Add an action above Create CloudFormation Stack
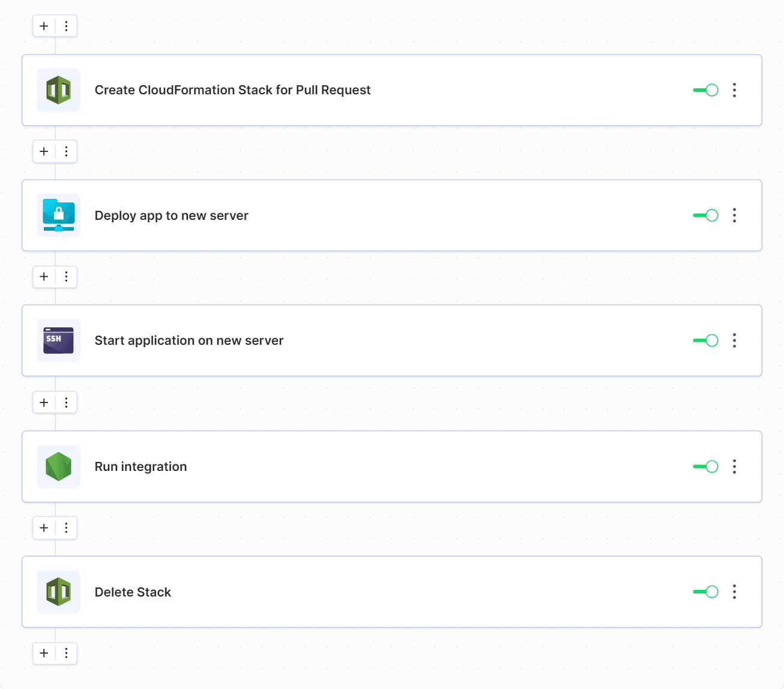The image size is (784, 689). (x=44, y=26)
